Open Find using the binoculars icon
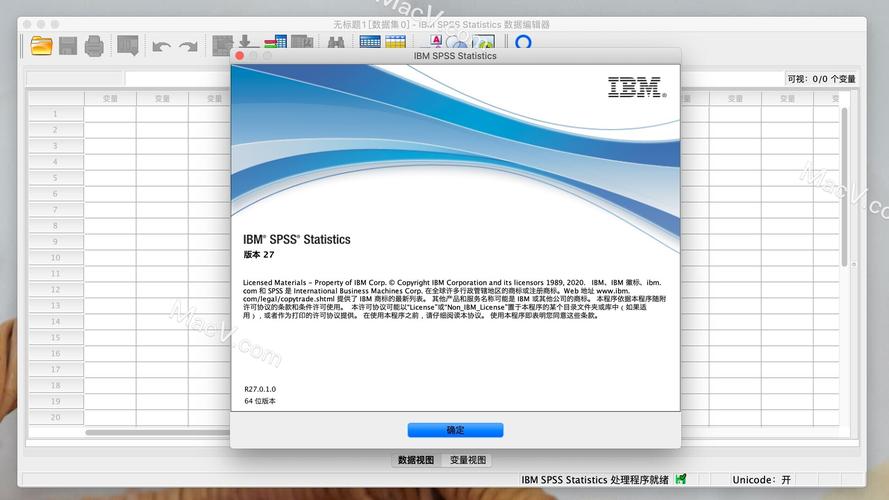Viewport: 889px width, 500px height. pyautogui.click(x=336, y=43)
